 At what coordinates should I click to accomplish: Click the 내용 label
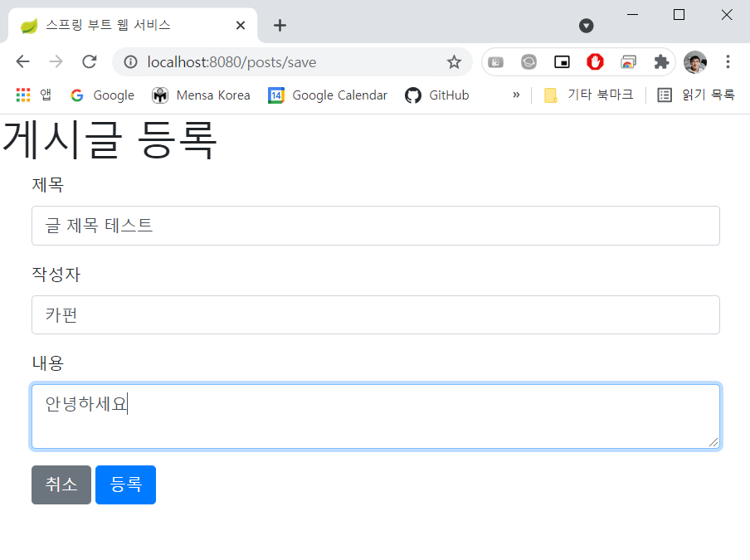48,363
